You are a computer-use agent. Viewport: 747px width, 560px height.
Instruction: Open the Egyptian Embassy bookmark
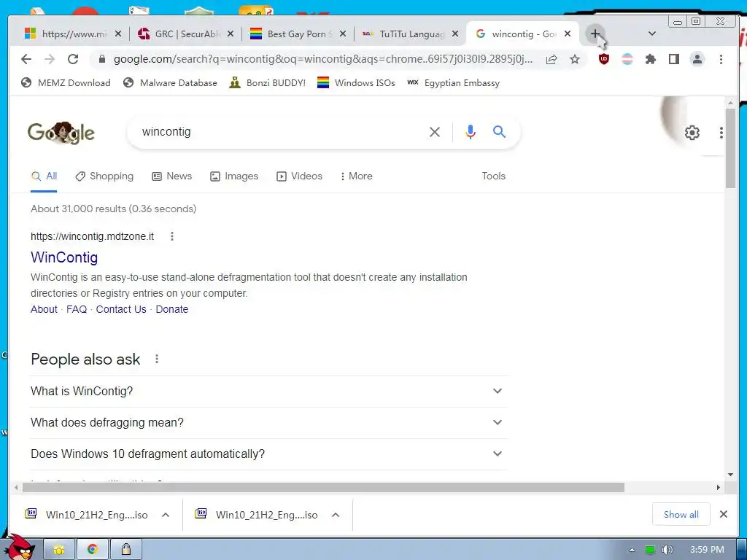tap(454, 83)
